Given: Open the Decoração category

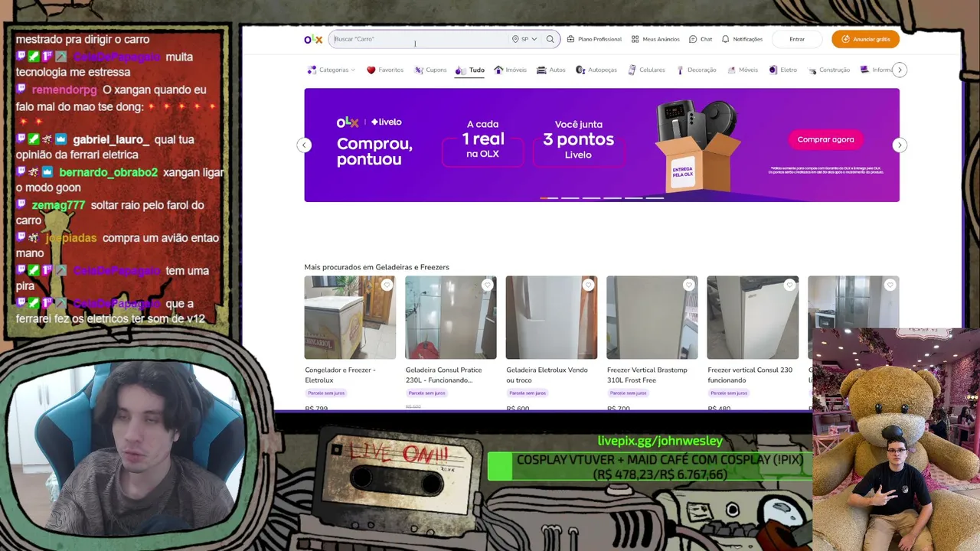Looking at the screenshot, I should coord(696,70).
